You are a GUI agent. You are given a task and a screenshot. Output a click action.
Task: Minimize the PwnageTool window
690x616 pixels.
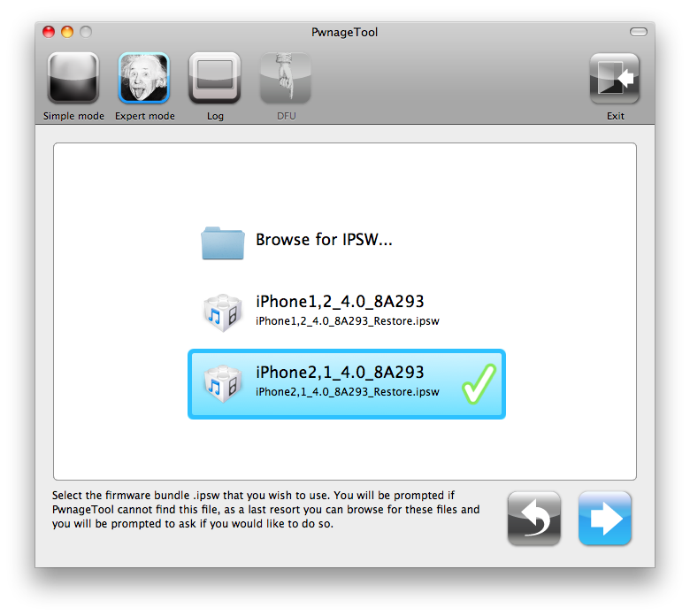click(x=67, y=32)
